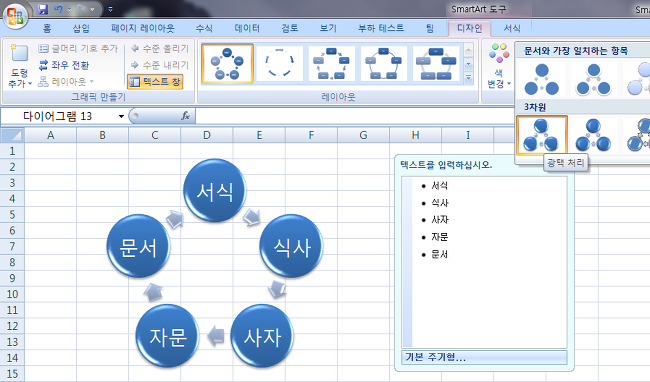Switch to 페이지 레이아웃 tab

(143, 28)
